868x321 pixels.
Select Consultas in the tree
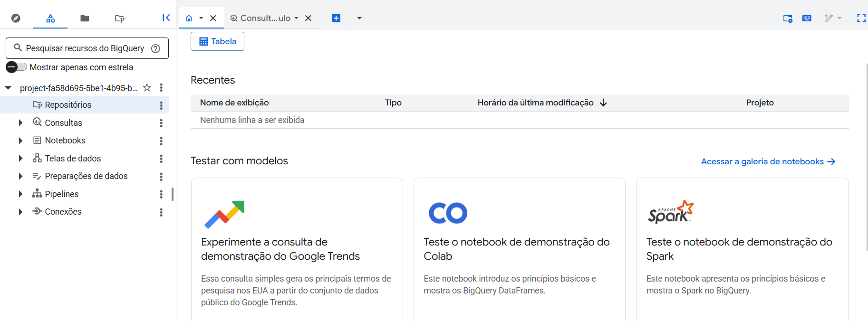(x=63, y=123)
